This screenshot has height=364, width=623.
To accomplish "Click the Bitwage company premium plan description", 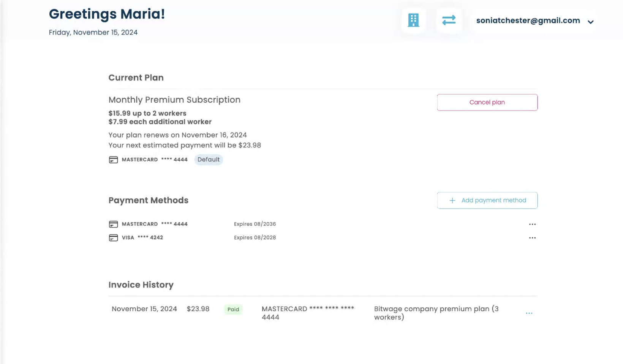I will (x=436, y=313).
